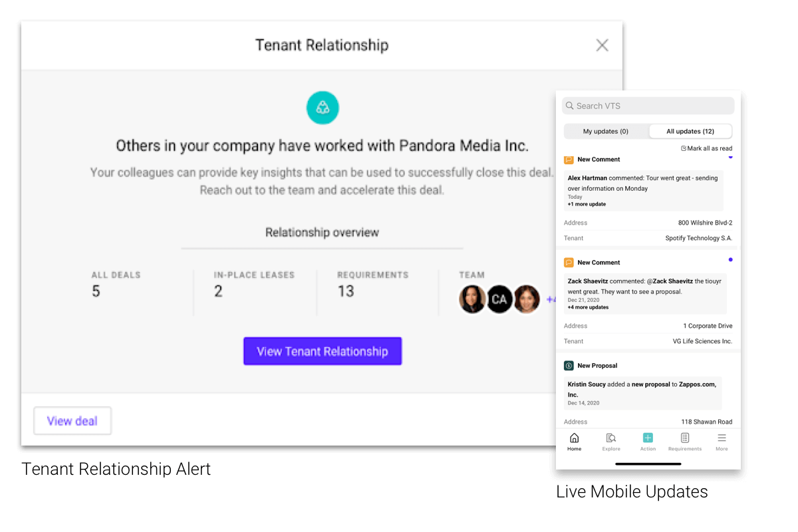Switch to All updates tab
The image size is (798, 532).
pyautogui.click(x=690, y=131)
